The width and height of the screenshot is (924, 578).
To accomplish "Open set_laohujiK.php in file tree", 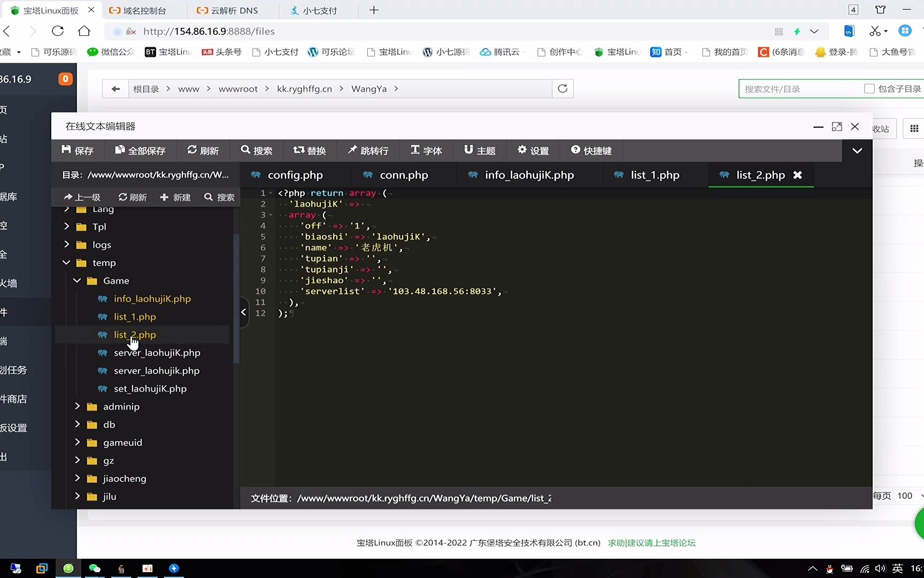I will pyautogui.click(x=150, y=389).
